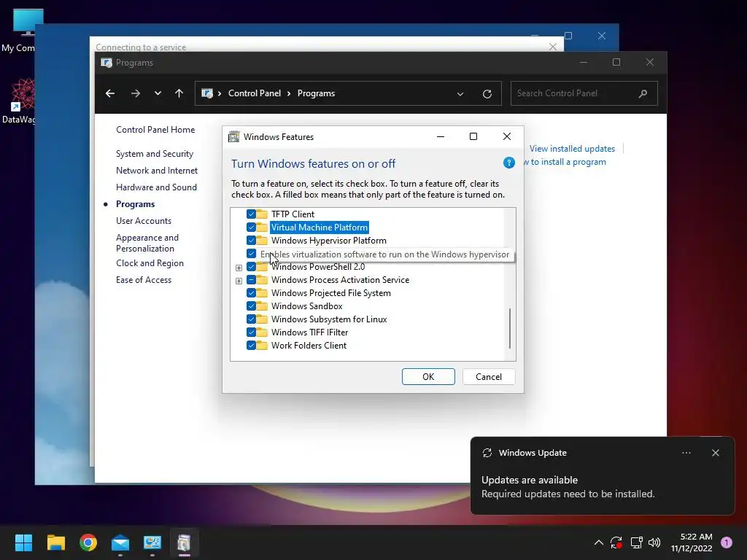Open recent locations chevron beside forward arrow

tap(158, 93)
